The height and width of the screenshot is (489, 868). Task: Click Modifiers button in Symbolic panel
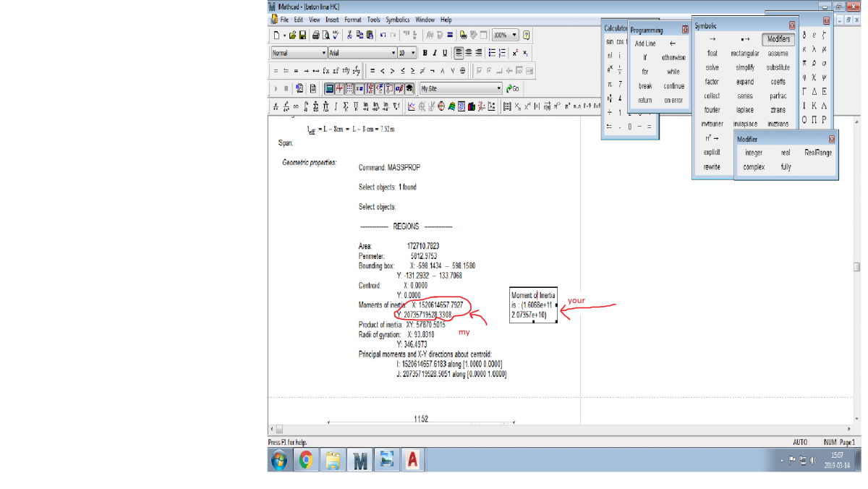click(x=778, y=39)
